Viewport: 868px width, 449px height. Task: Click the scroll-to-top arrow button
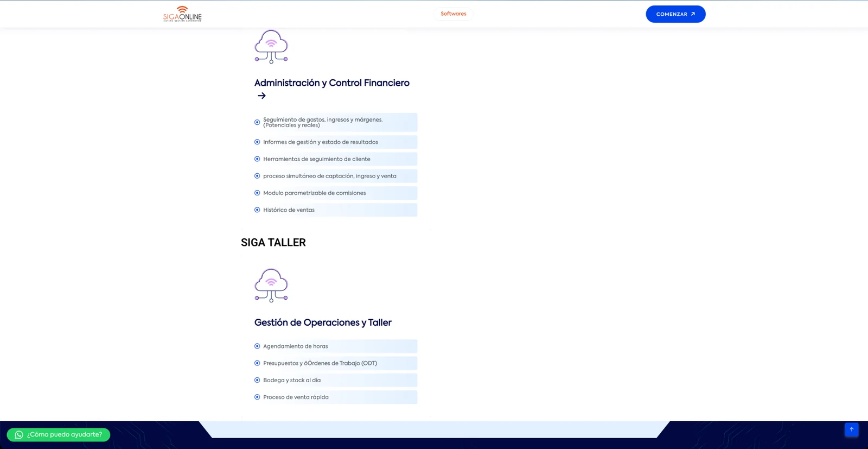point(852,429)
